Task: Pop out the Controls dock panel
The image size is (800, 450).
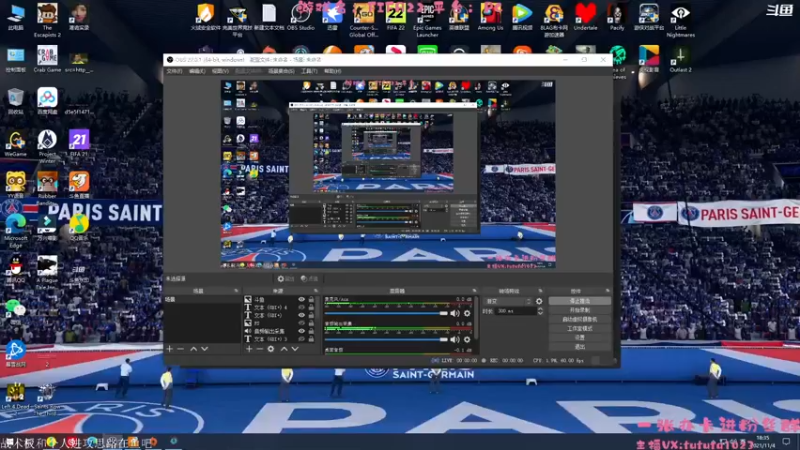Action: (x=608, y=291)
